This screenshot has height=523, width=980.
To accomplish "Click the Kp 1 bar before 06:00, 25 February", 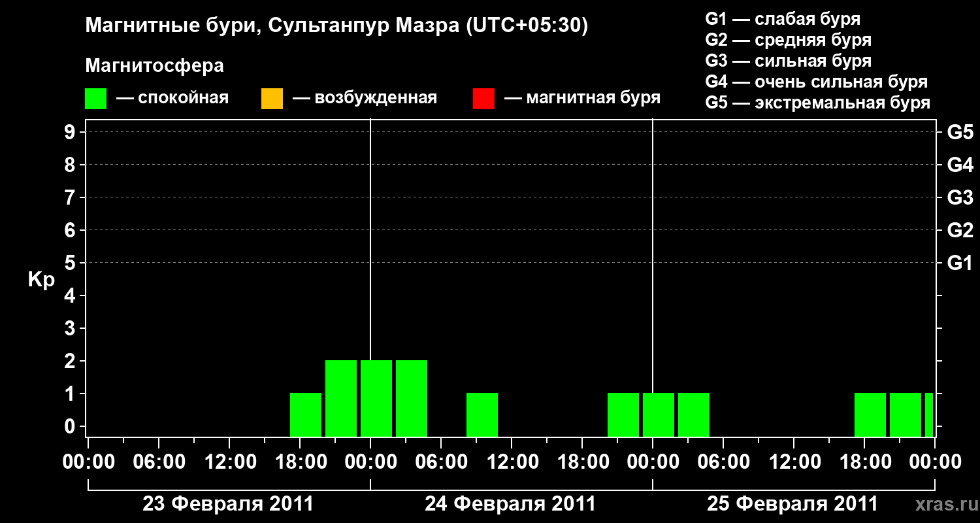I will coord(694,414).
